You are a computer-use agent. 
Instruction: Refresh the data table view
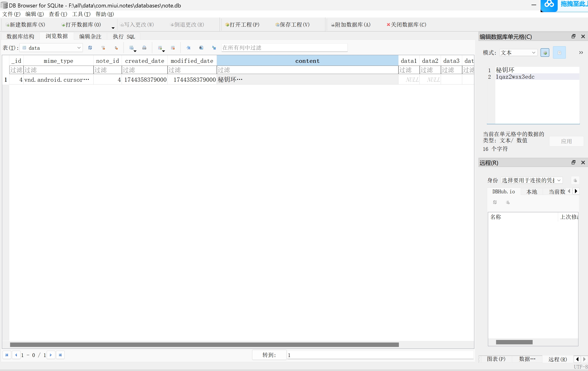click(90, 48)
